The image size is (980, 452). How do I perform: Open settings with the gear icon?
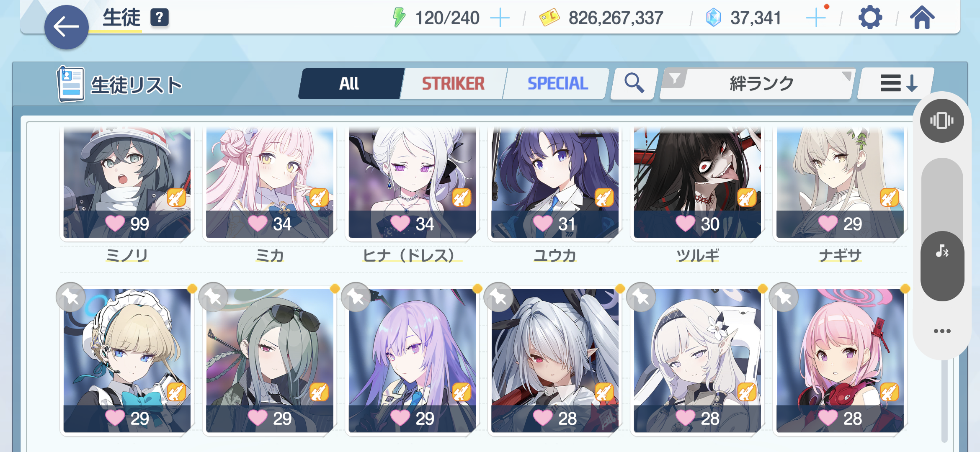pos(870,18)
